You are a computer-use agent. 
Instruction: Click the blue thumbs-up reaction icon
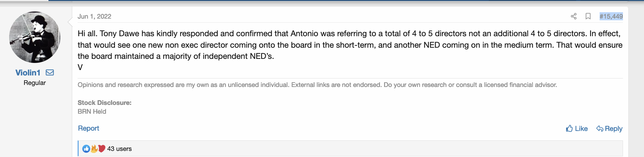pos(86,149)
